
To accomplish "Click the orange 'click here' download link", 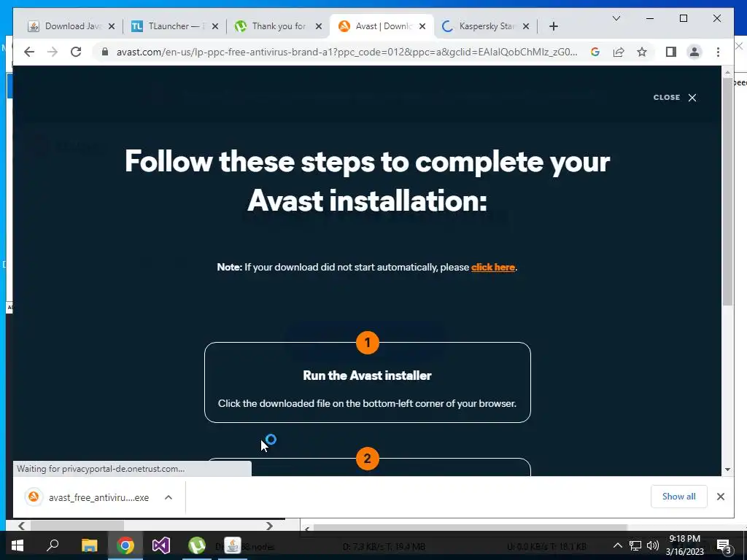I will tap(492, 267).
